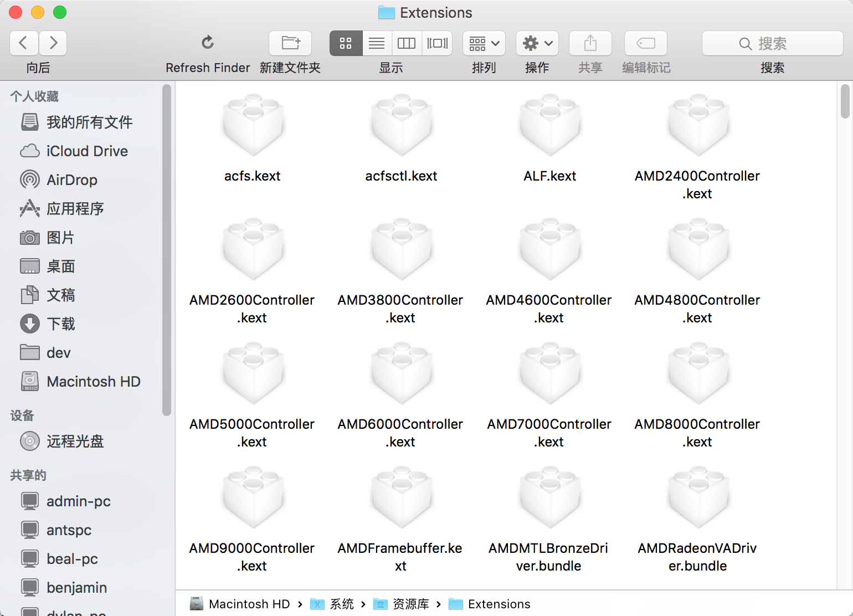Open the action gear (操作) menu
Viewport: 853px width, 616px height.
(537, 43)
